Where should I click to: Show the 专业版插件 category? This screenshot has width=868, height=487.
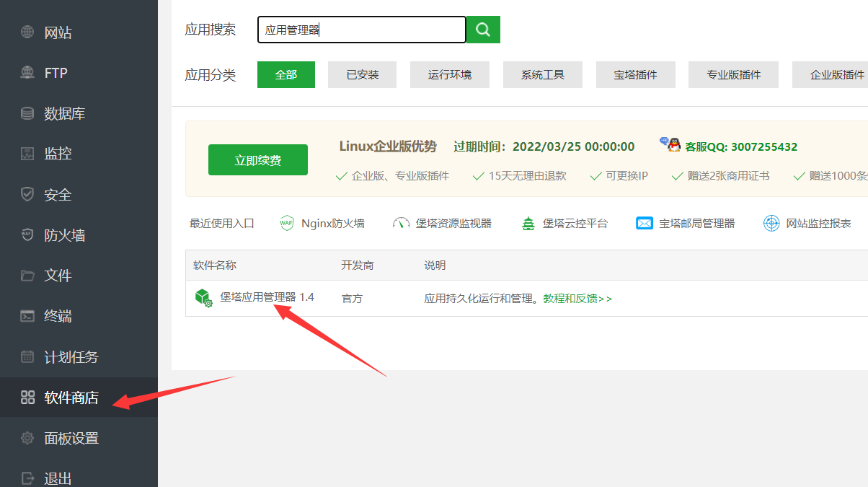point(733,74)
